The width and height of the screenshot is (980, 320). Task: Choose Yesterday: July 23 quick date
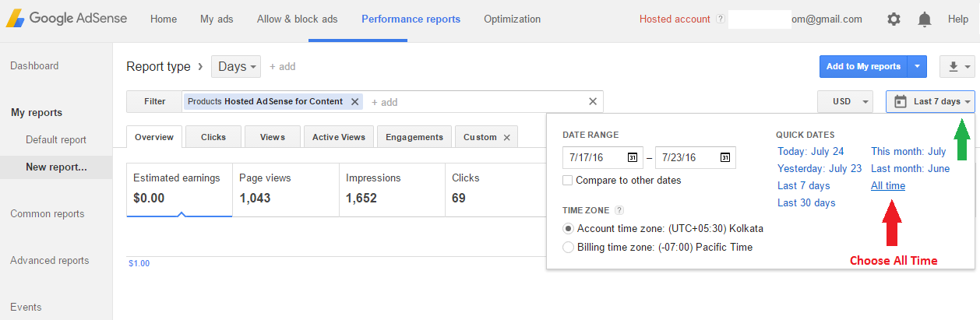pos(820,169)
